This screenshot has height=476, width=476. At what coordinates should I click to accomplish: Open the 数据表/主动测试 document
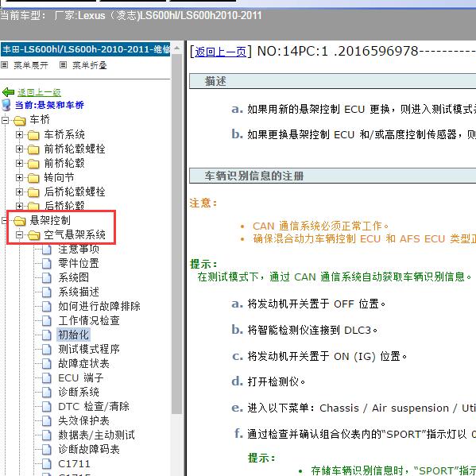96,435
